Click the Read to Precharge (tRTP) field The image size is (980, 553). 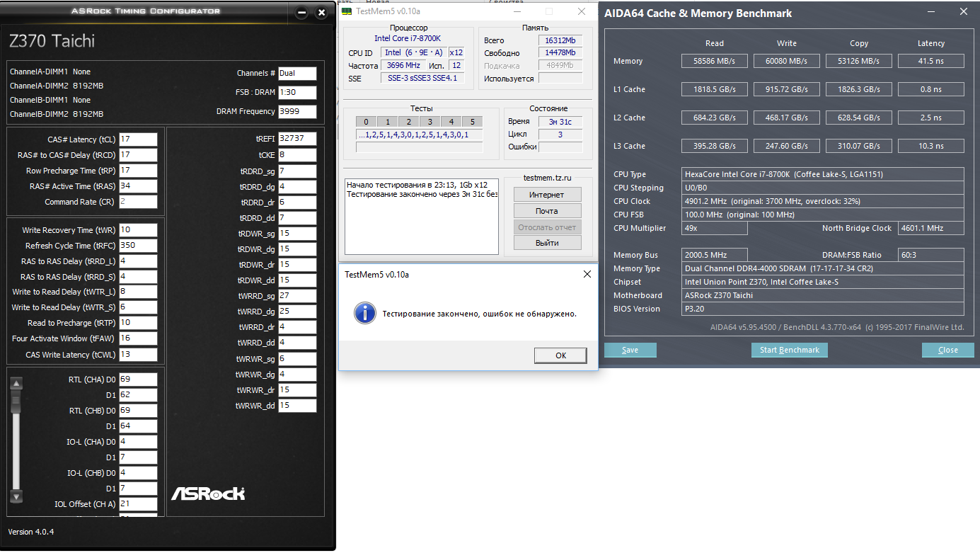[x=138, y=323]
